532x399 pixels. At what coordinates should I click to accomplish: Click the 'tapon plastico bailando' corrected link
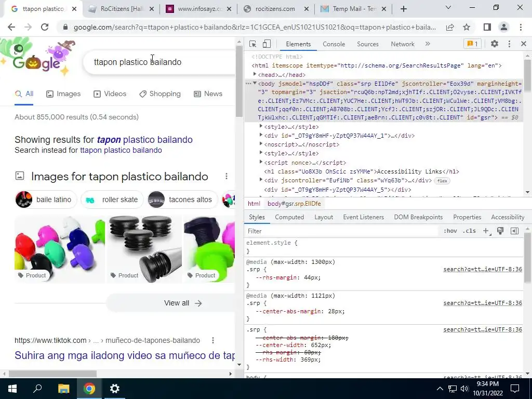[x=145, y=140]
